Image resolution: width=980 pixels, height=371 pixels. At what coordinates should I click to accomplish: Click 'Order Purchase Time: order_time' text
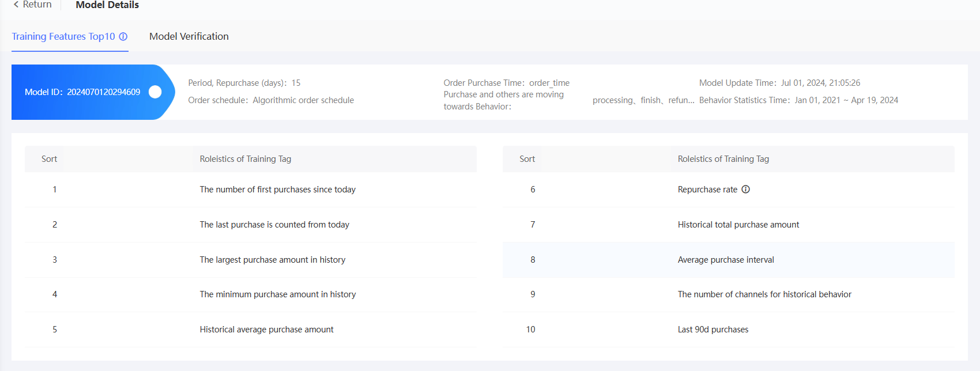click(507, 83)
